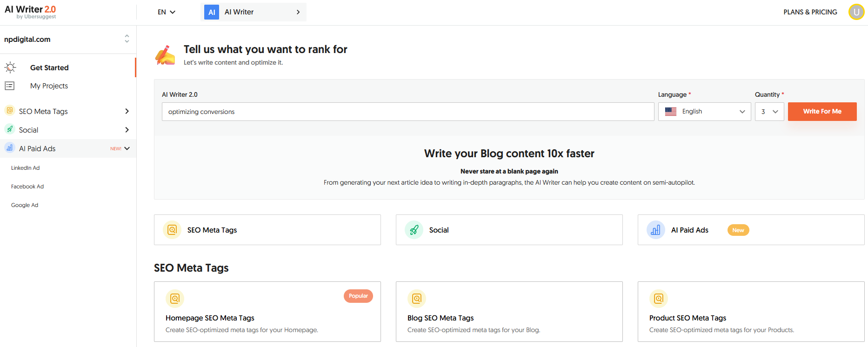Open the AI Paid Ads category card
868x347 pixels.
751,230
